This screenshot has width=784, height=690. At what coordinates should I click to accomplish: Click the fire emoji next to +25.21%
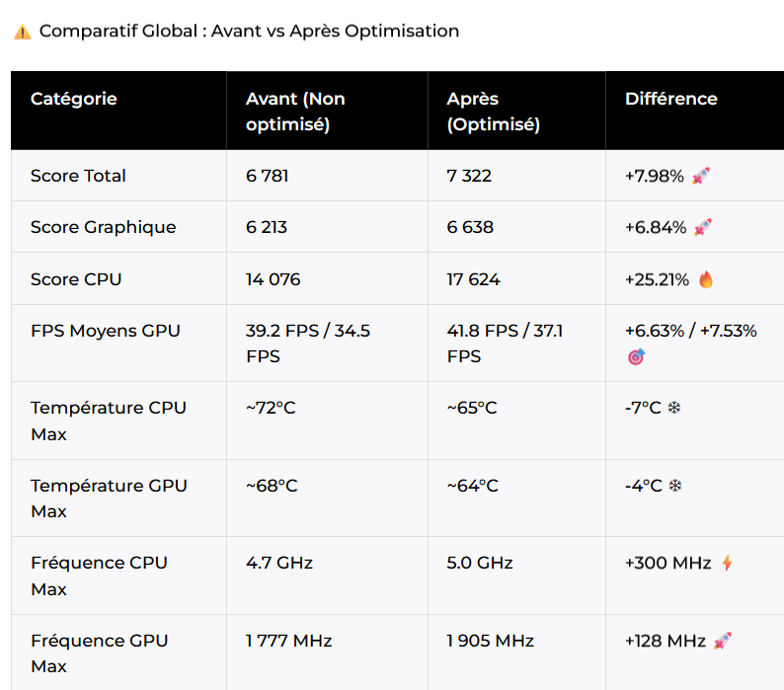[705, 279]
